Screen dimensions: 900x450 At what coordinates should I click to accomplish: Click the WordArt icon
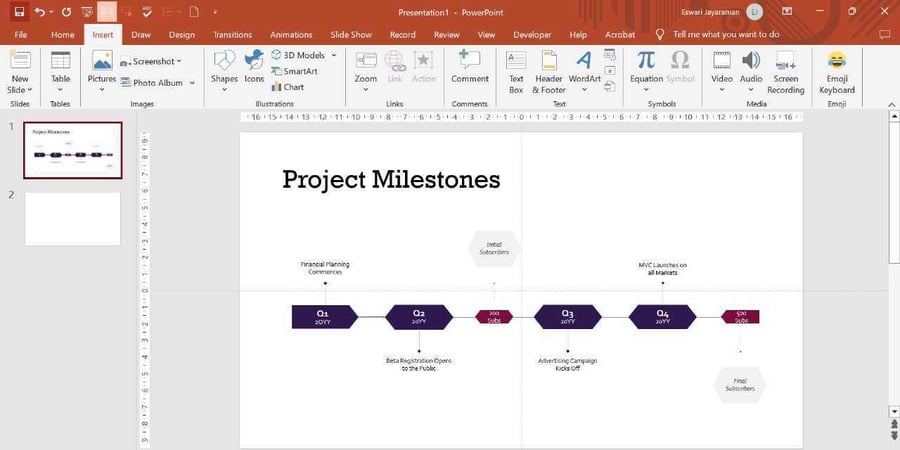pyautogui.click(x=584, y=60)
